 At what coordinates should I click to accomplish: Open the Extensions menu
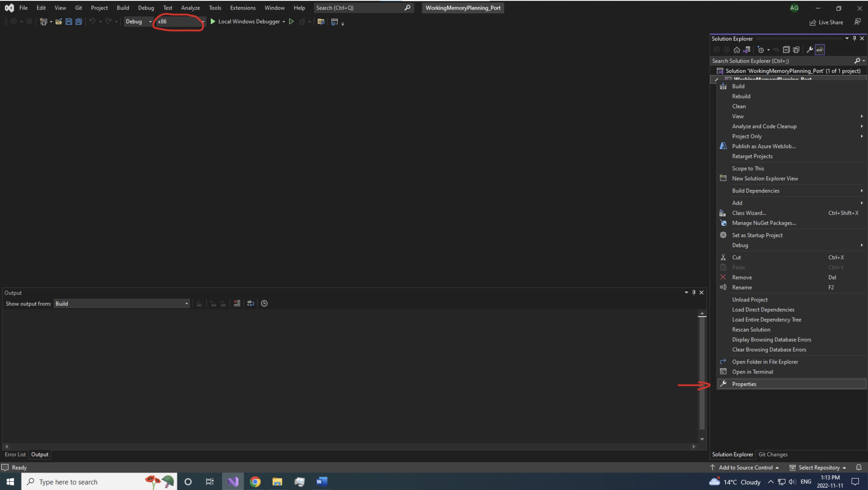coord(243,7)
